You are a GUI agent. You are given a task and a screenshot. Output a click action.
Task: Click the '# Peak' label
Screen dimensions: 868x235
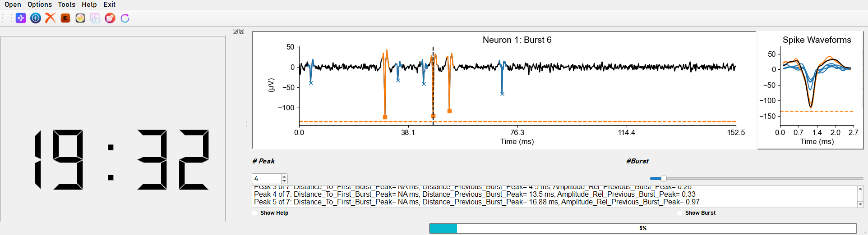point(263,161)
